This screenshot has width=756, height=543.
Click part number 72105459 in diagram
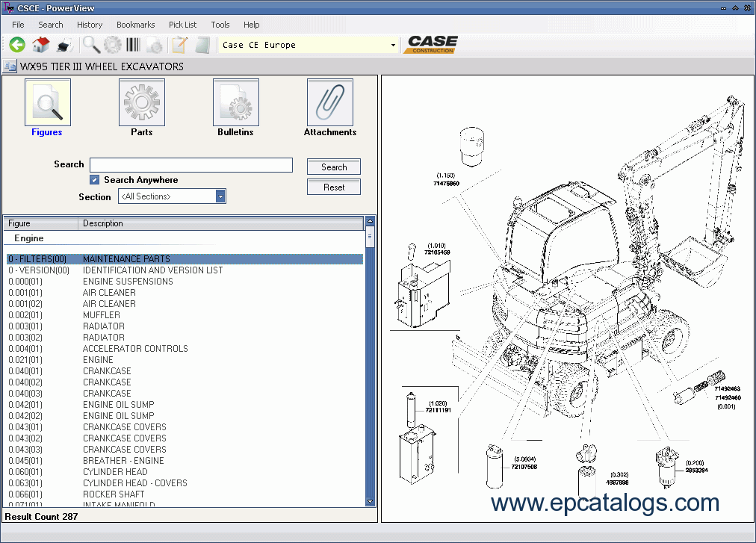point(437,252)
